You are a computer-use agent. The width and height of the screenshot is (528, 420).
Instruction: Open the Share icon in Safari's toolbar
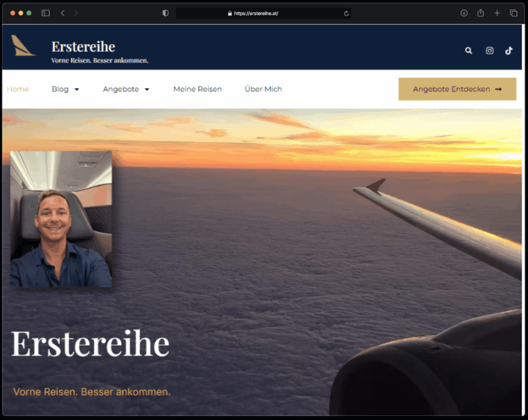(x=480, y=13)
